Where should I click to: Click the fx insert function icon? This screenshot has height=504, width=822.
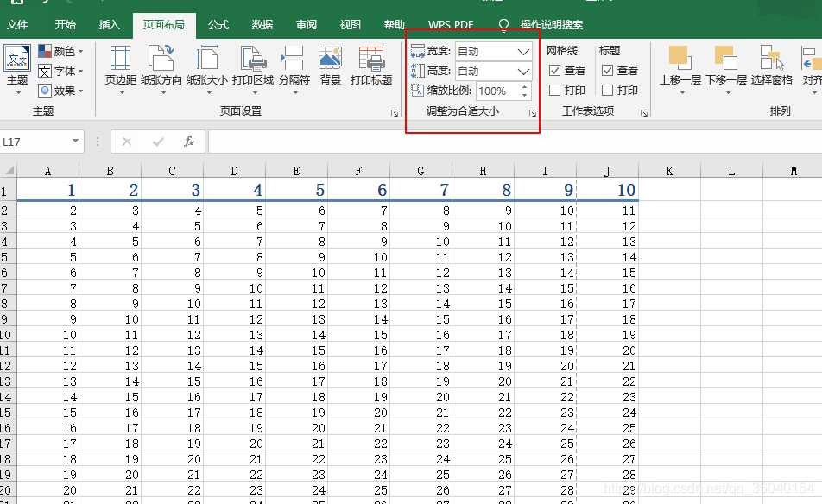(x=189, y=142)
